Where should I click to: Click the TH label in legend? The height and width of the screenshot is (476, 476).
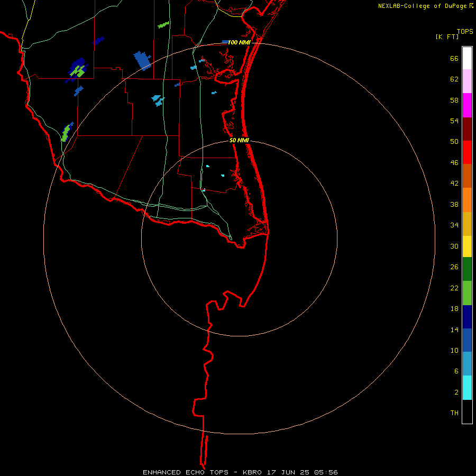tap(454, 413)
